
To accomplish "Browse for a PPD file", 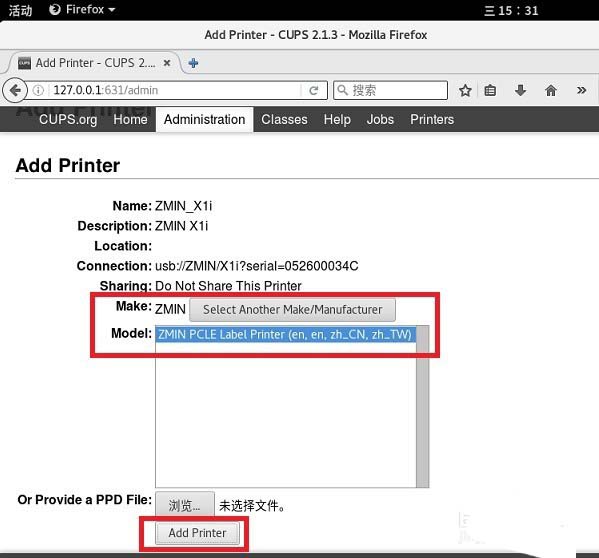I will point(185,505).
